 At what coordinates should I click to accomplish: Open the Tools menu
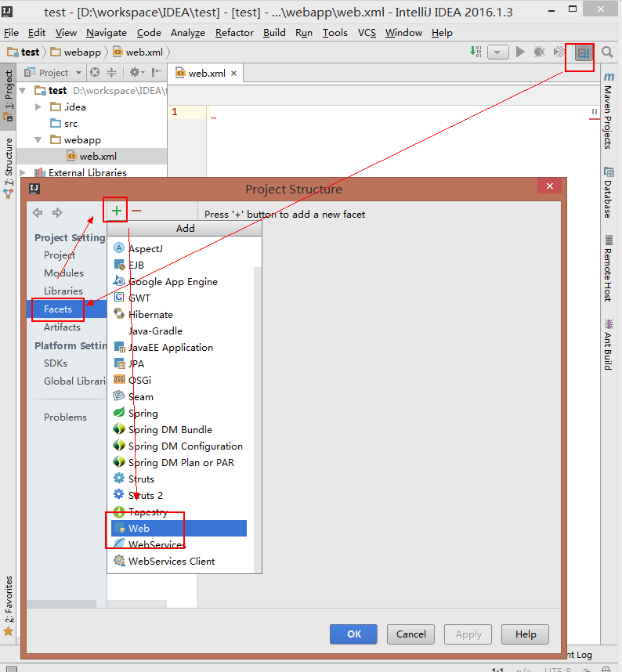pos(335,33)
